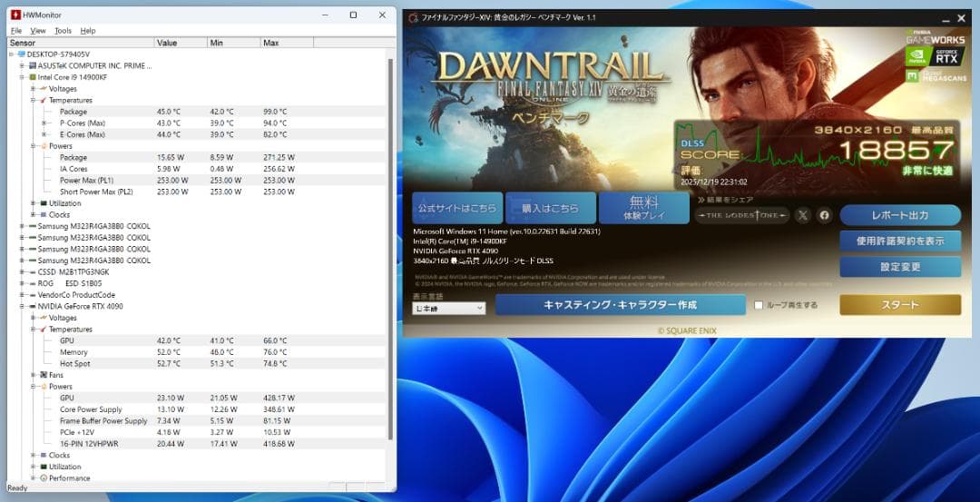Expand CPU Utilization node
The height and width of the screenshot is (502, 980).
pos(34,203)
